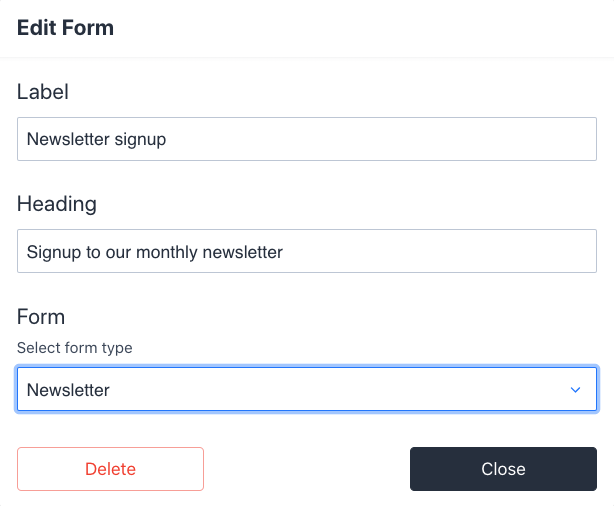
Task: Click the 'Edit Form' dialog title
Action: 65,28
